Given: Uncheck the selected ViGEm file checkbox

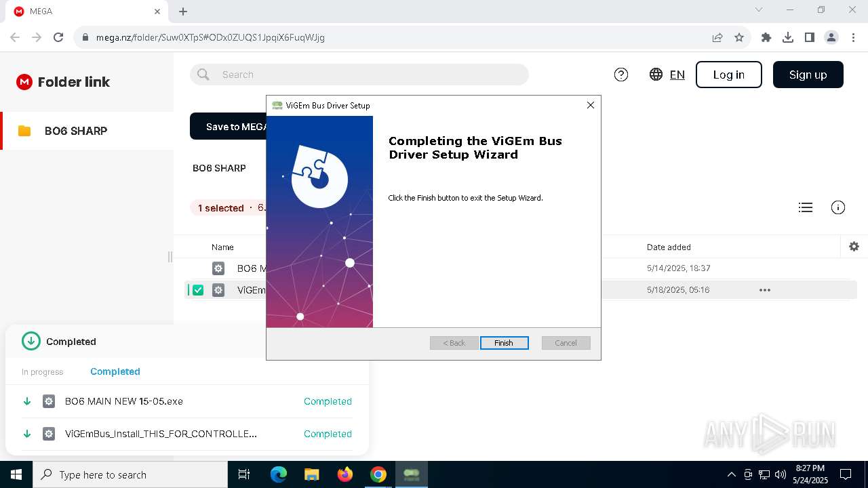Looking at the screenshot, I should (x=198, y=290).
